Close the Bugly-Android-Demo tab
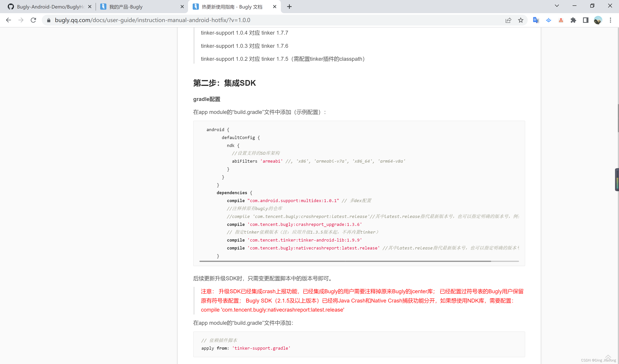This screenshot has height=364, width=619. tap(90, 7)
